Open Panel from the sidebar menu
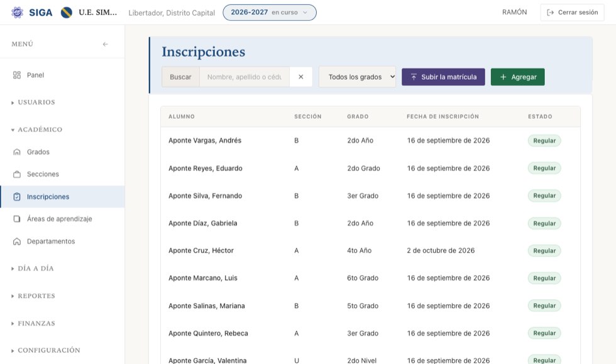Viewport: 616px width, 364px height. point(62,75)
